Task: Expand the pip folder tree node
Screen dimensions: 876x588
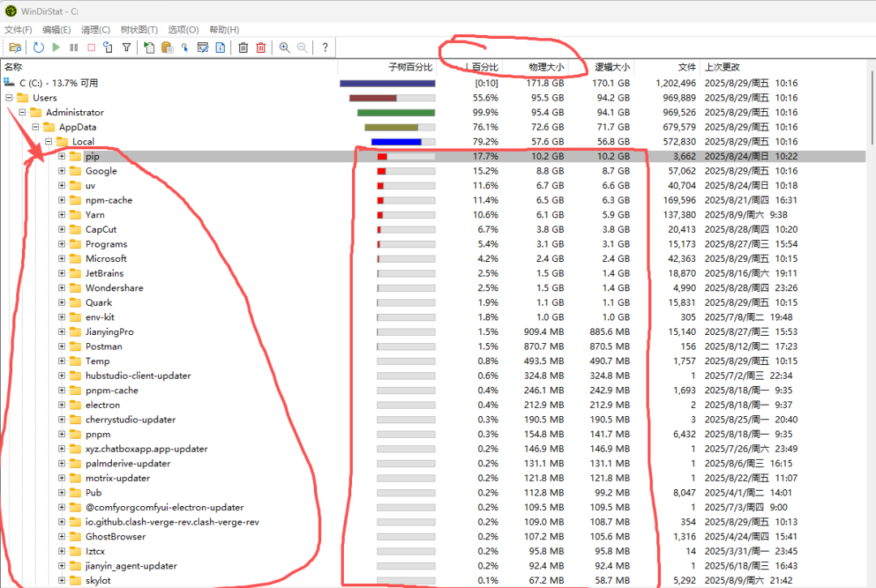Action: (62, 157)
